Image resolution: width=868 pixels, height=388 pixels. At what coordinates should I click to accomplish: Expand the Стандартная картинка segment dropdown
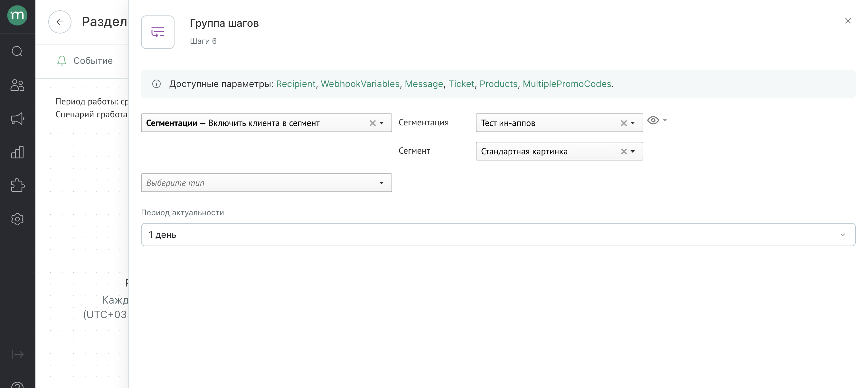632,151
